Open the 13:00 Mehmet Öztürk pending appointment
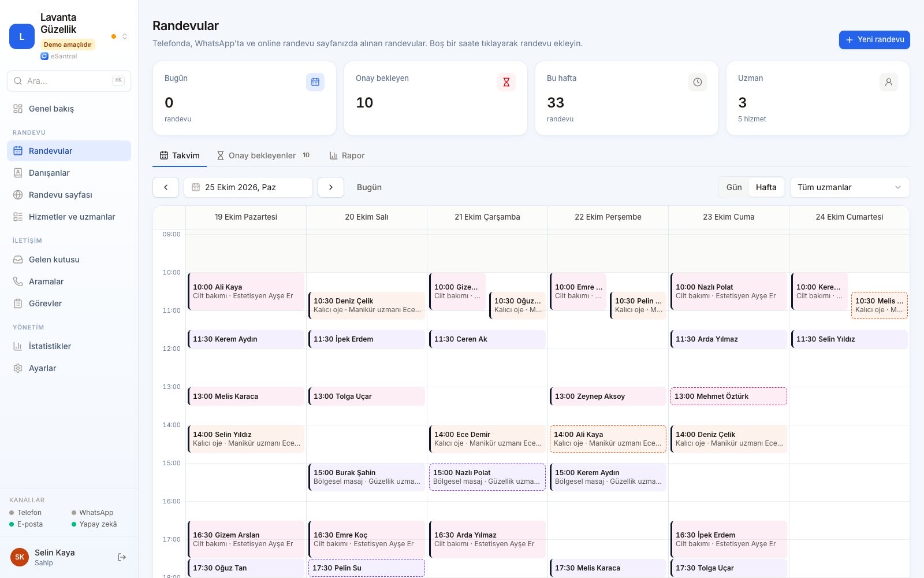This screenshot has height=578, width=924. (x=728, y=397)
